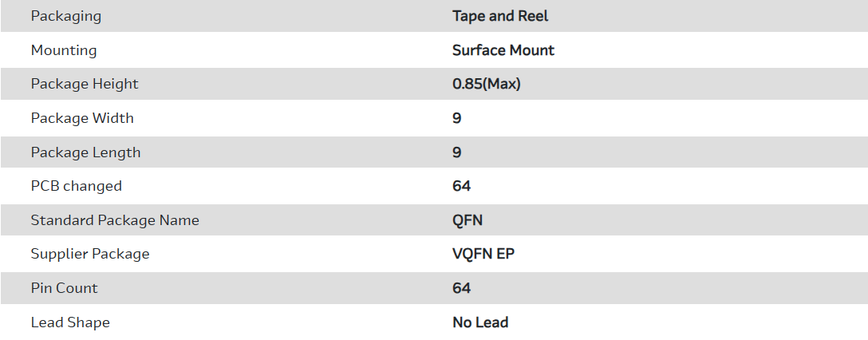Select the 0.85(Max) value

(486, 84)
